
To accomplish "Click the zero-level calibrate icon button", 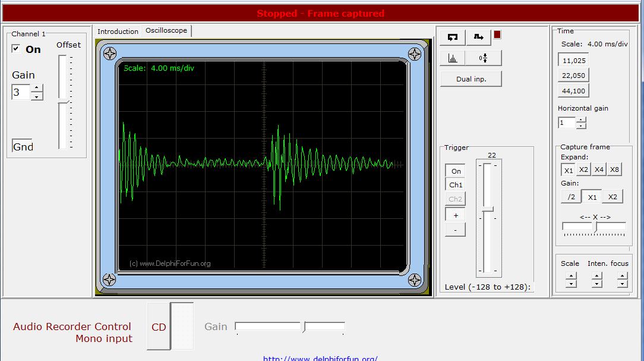I will click(x=484, y=58).
